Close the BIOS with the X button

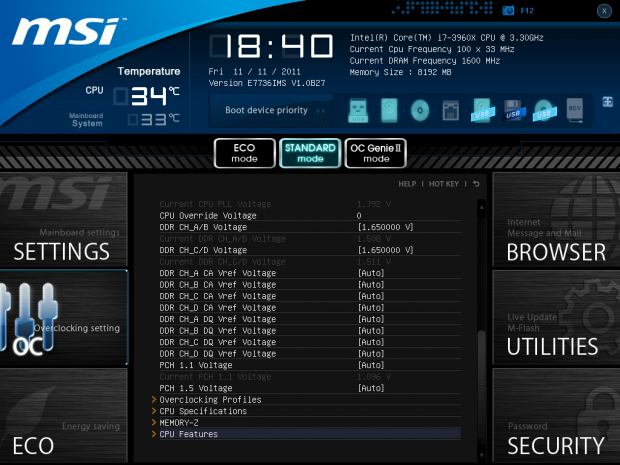coord(604,11)
